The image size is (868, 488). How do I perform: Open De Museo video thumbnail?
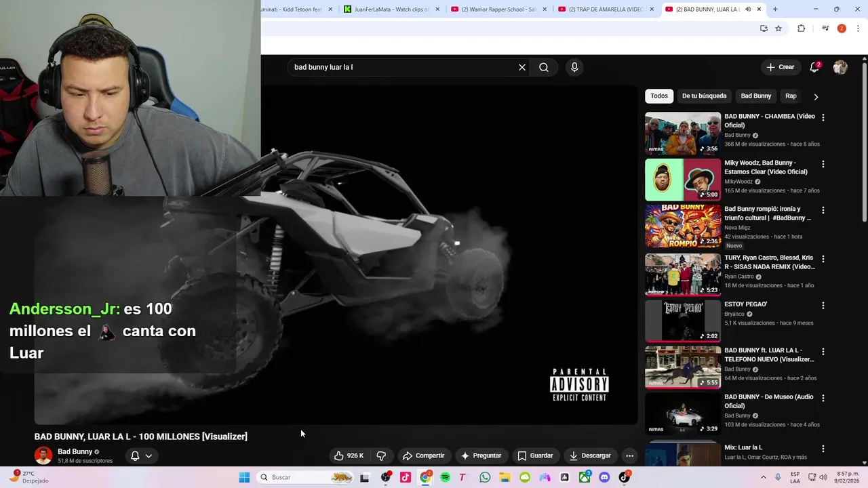pos(683,413)
